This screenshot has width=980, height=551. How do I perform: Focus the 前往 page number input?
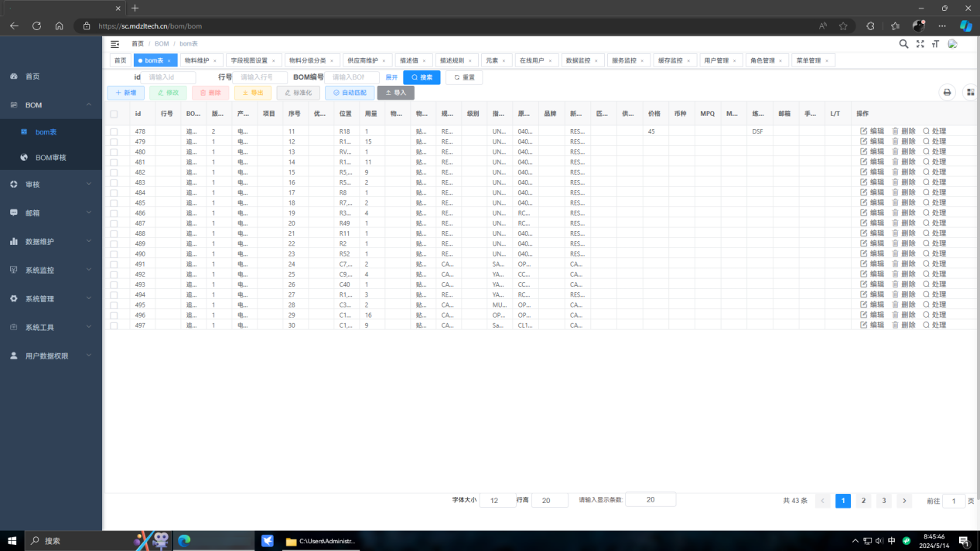click(x=954, y=501)
